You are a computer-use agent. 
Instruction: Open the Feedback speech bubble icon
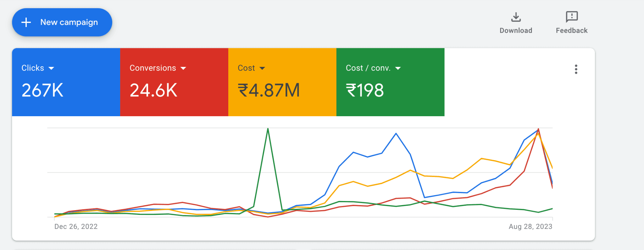click(x=572, y=17)
